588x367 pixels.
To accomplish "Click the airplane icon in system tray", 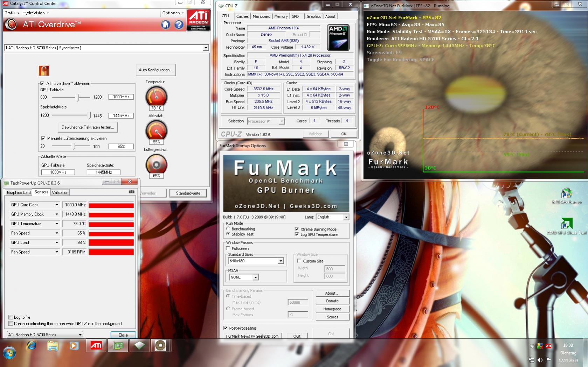I will coord(532,346).
